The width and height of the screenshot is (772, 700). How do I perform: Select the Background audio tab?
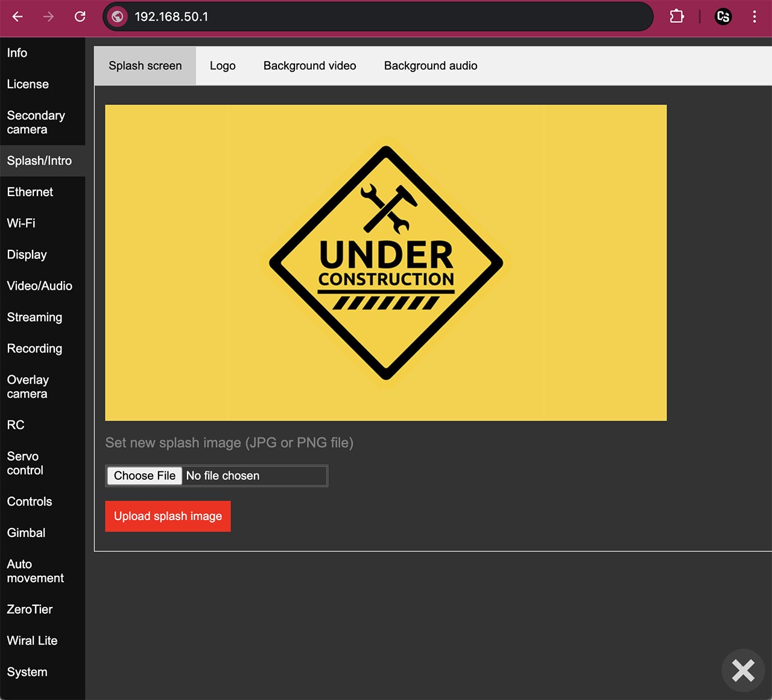[430, 66]
